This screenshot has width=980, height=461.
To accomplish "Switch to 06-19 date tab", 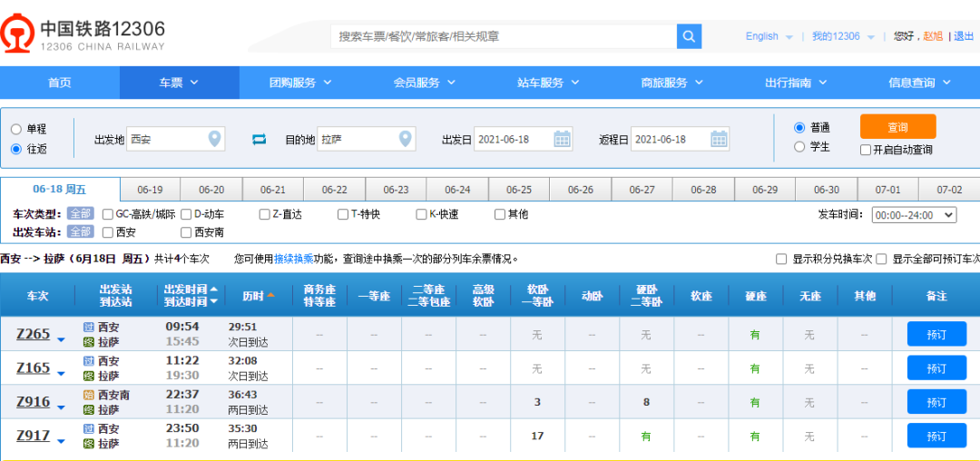I will (150, 190).
